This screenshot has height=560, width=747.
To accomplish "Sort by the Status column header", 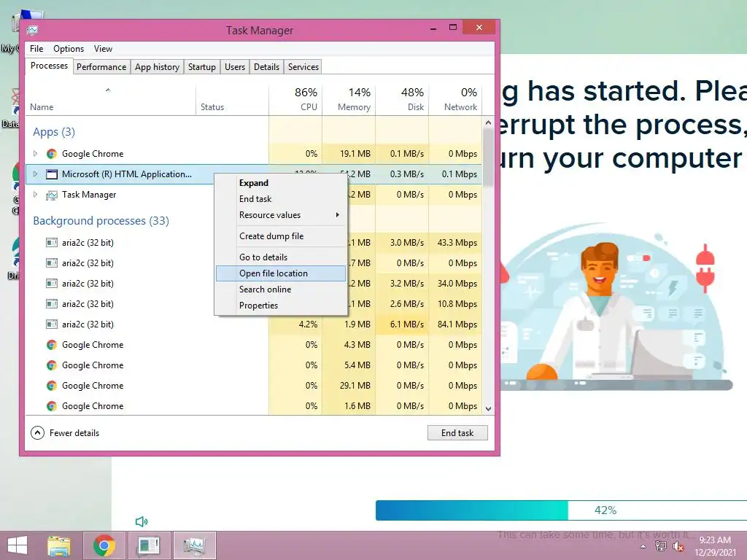I will pos(233,100).
